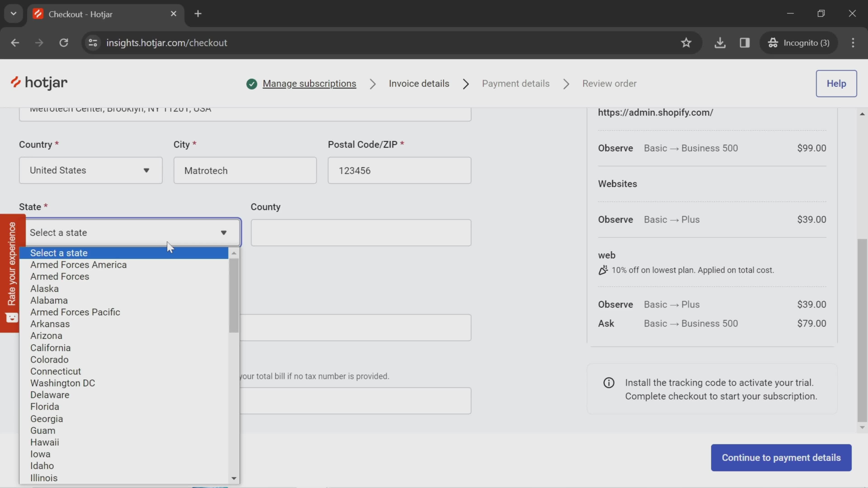
Task: Open the Country dropdown
Action: tap(91, 170)
